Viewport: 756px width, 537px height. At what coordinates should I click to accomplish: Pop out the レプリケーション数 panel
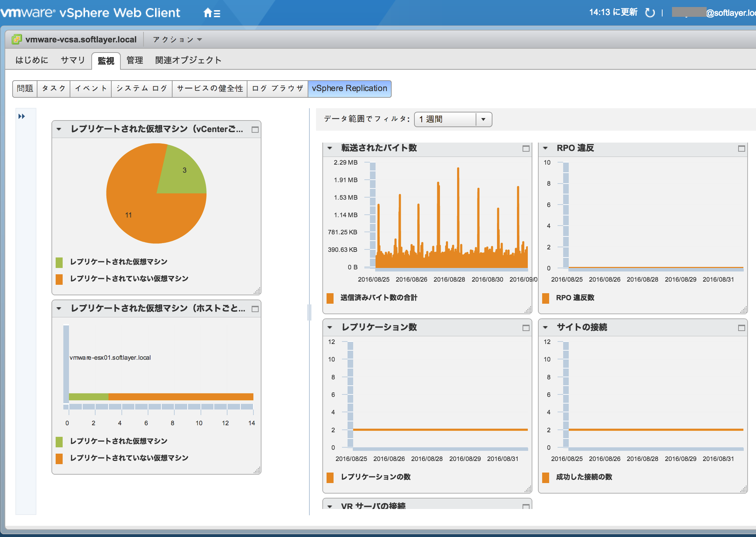point(526,328)
